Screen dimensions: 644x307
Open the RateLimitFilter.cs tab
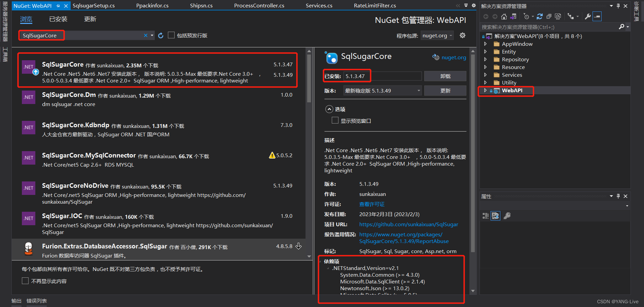[x=375, y=6]
